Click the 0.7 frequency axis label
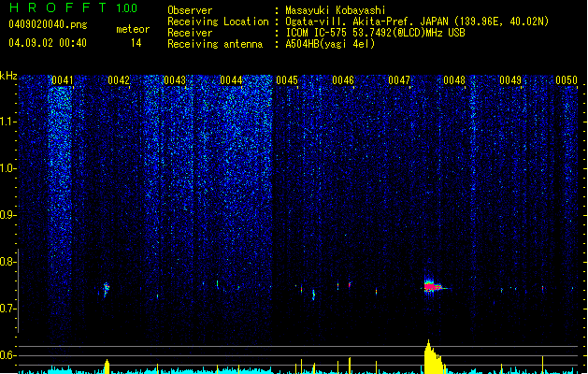This screenshot has width=588, height=374. point(7,309)
